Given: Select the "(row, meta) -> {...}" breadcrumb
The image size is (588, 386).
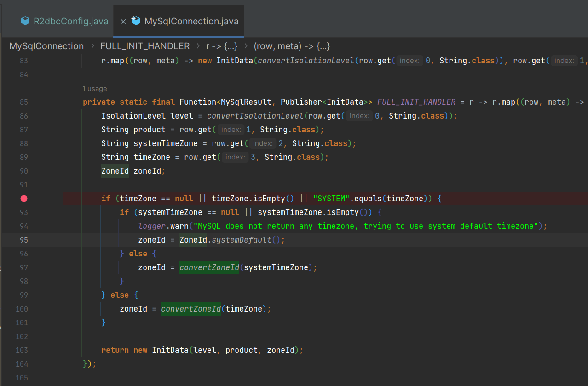Looking at the screenshot, I should coord(292,46).
